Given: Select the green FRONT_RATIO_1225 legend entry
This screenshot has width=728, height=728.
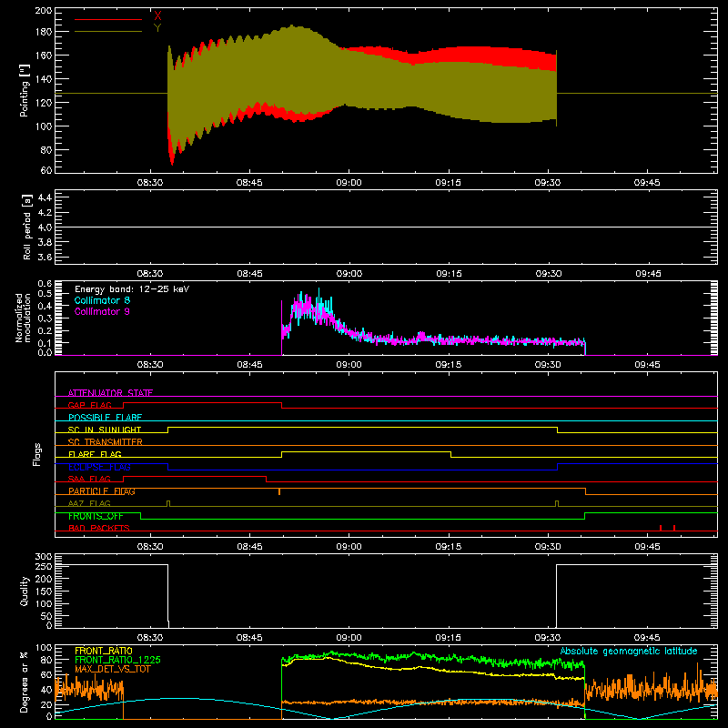Looking at the screenshot, I should point(117,660).
